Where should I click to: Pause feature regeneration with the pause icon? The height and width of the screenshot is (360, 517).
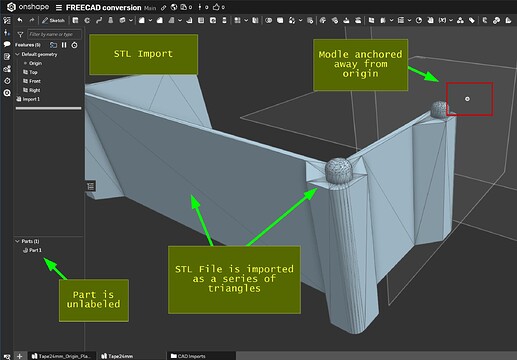click(64, 45)
